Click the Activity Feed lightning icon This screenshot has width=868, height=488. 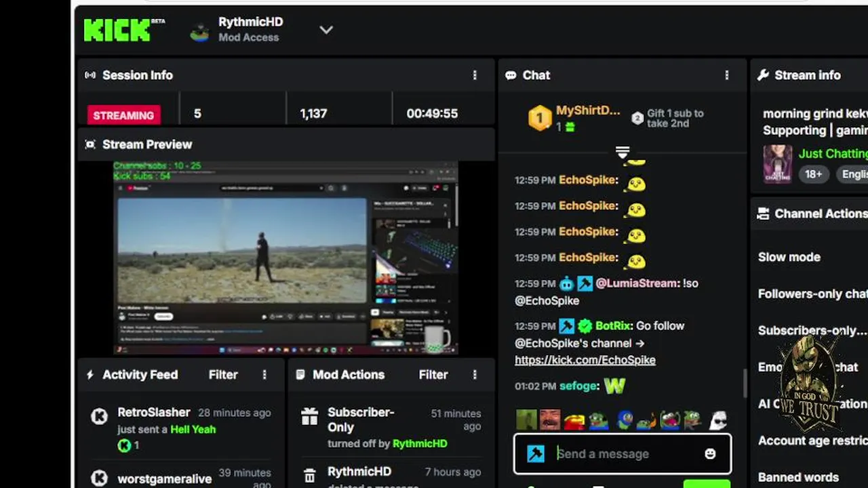click(90, 375)
